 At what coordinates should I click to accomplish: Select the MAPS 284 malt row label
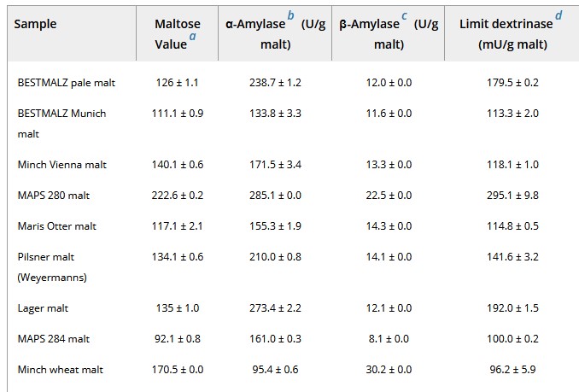coord(54,339)
